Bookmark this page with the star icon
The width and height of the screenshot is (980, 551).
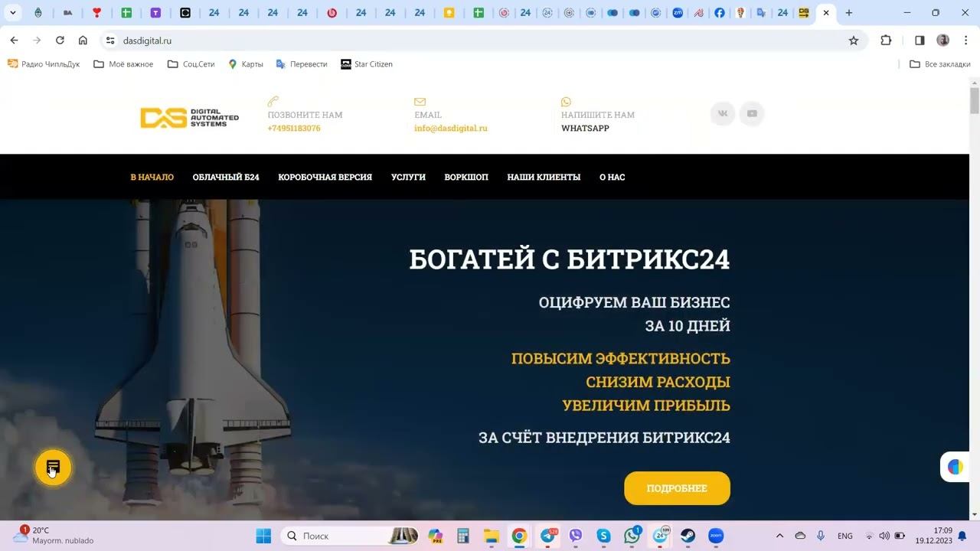pos(854,41)
